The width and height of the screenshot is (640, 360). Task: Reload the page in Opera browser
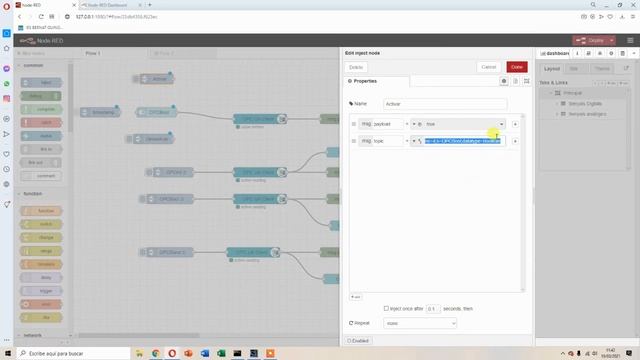[x=41, y=17]
